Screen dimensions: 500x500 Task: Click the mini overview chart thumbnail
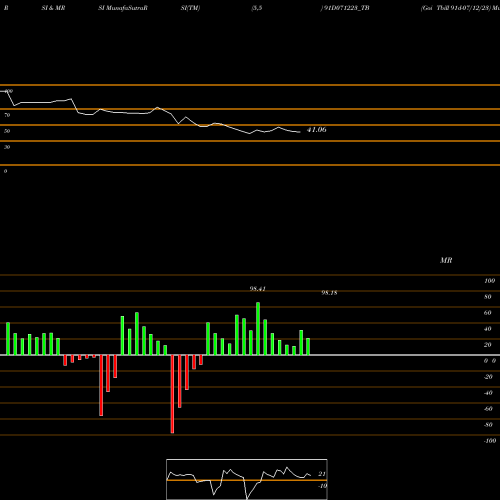click(247, 479)
